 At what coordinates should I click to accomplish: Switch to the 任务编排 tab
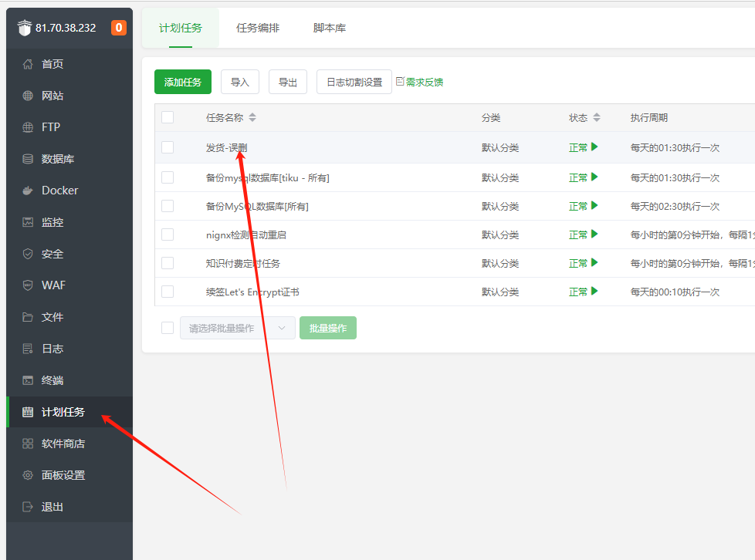click(x=258, y=28)
